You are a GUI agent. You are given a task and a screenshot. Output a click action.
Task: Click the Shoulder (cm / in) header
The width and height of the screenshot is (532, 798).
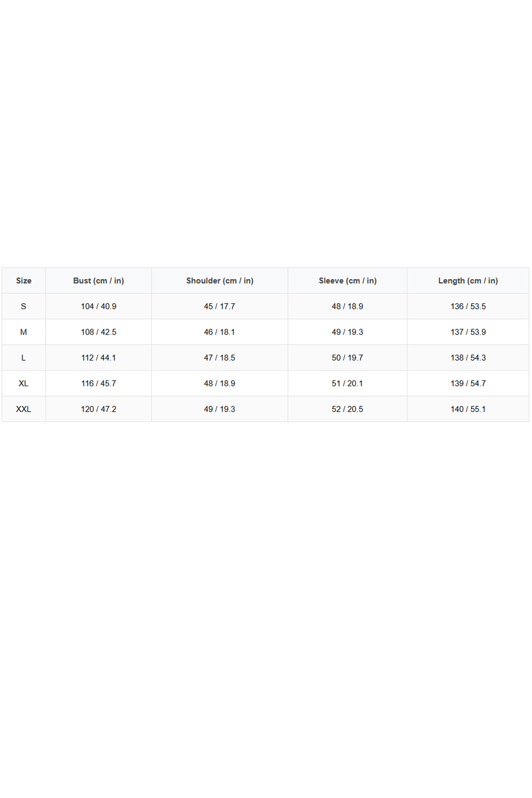pyautogui.click(x=220, y=281)
